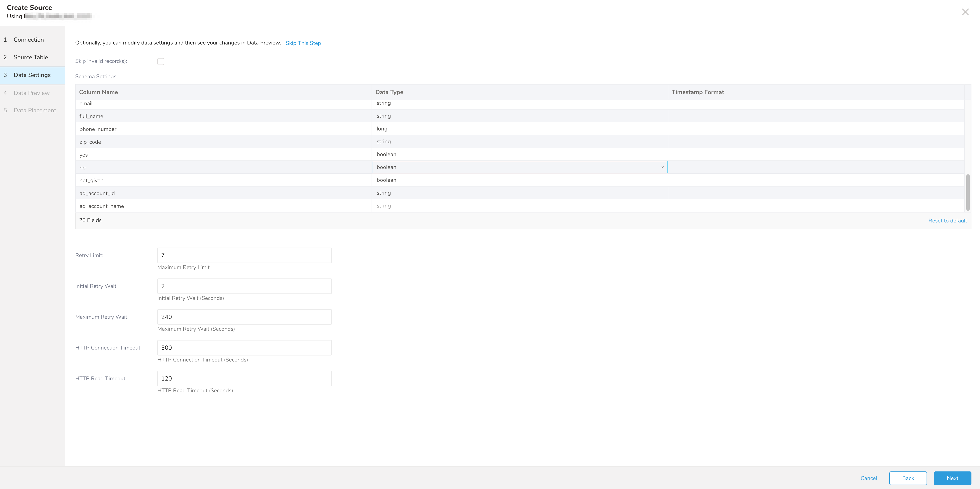Go to Source Table step
The height and width of the screenshot is (489, 980).
(x=30, y=57)
